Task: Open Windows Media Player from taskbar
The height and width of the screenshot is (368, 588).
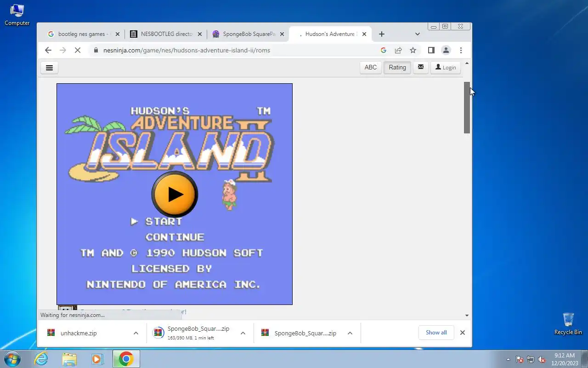Action: pyautogui.click(x=97, y=359)
